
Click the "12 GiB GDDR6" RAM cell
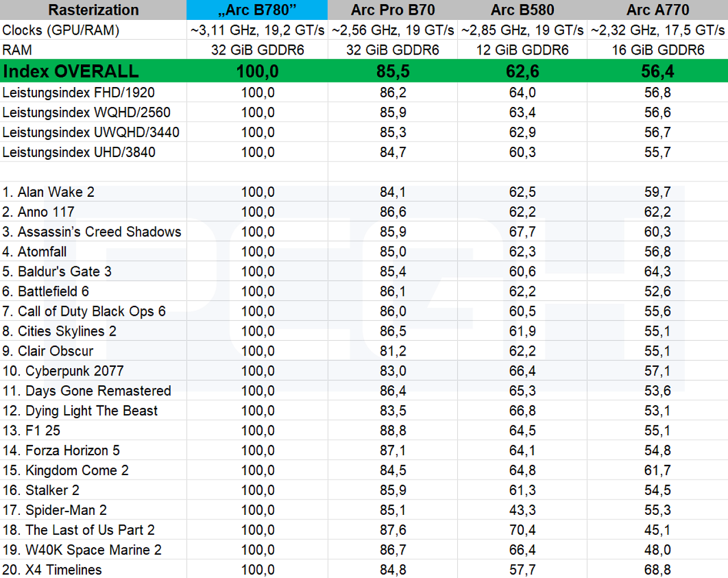click(x=522, y=50)
